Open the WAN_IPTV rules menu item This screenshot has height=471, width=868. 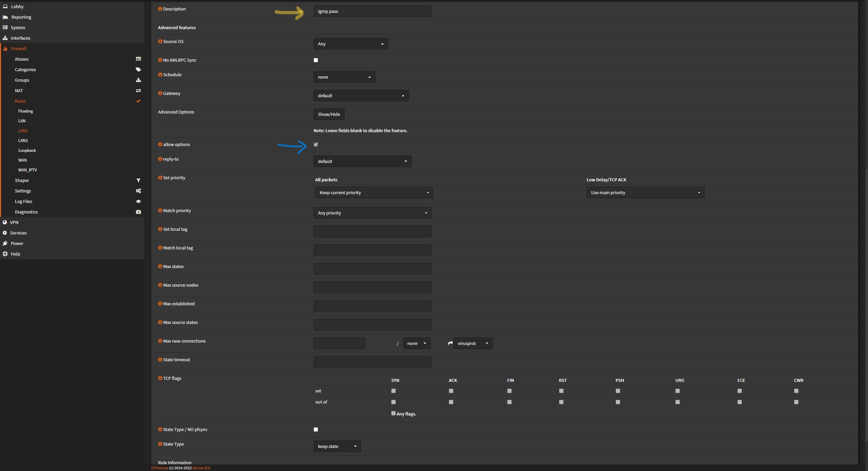(27, 170)
